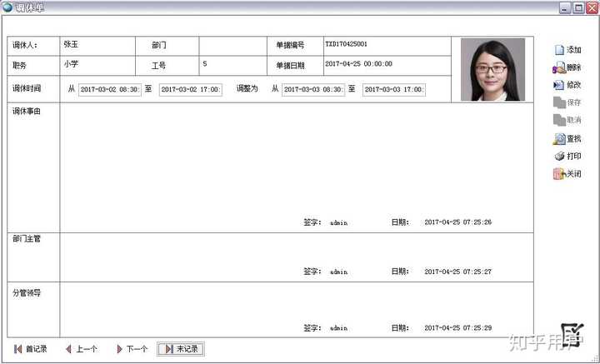Click the empty 部门 value cell

[233, 47]
